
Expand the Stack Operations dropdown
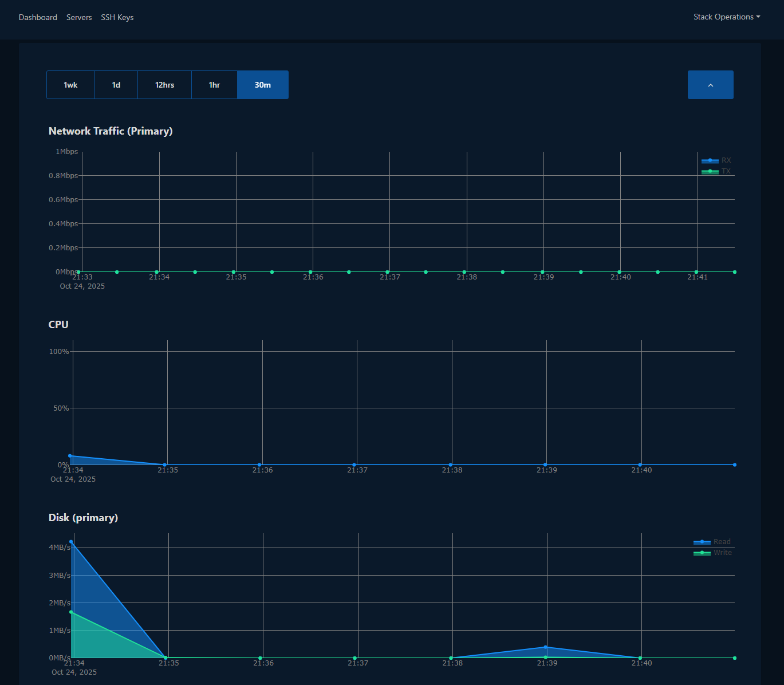point(726,17)
